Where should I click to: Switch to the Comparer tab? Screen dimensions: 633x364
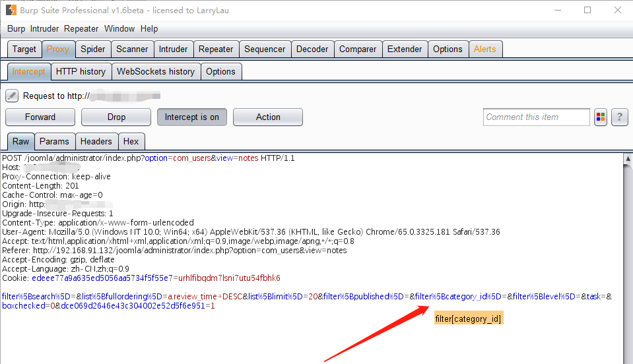coord(358,49)
